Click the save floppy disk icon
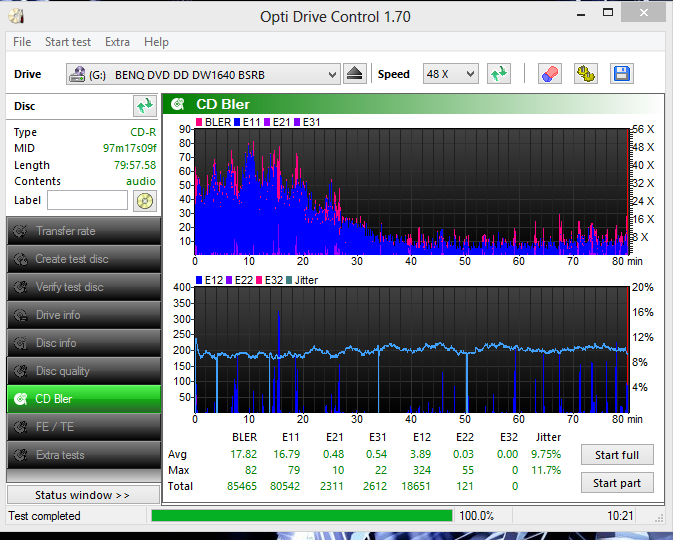The image size is (673, 540). (x=621, y=74)
